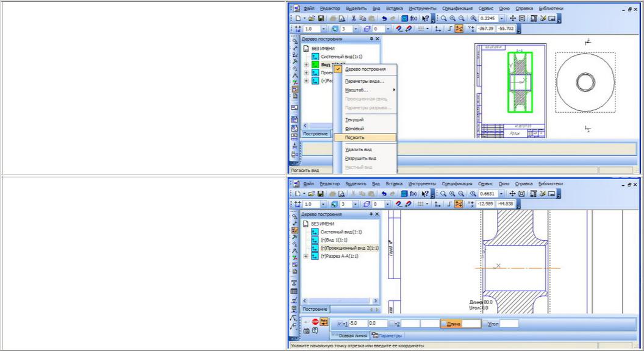The height and width of the screenshot is (351, 644).
Task: Click the Undo arrow in the lower window toolbar
Action: (x=384, y=194)
